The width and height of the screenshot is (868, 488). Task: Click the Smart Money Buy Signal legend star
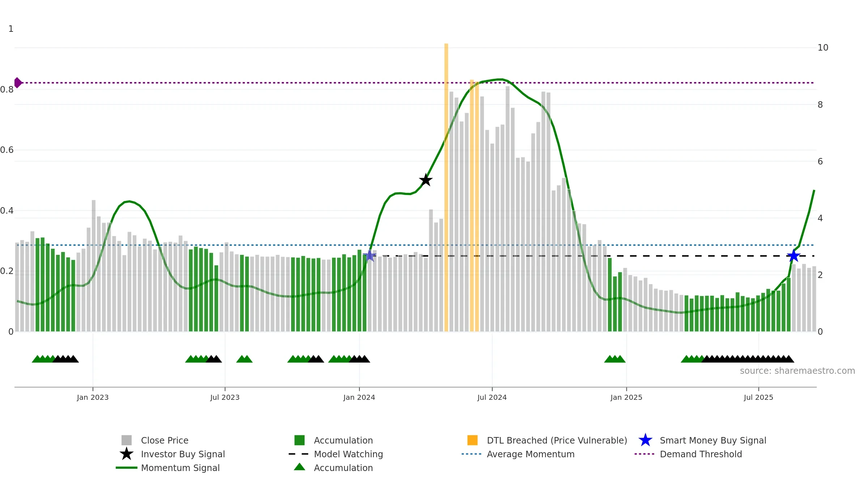645,440
